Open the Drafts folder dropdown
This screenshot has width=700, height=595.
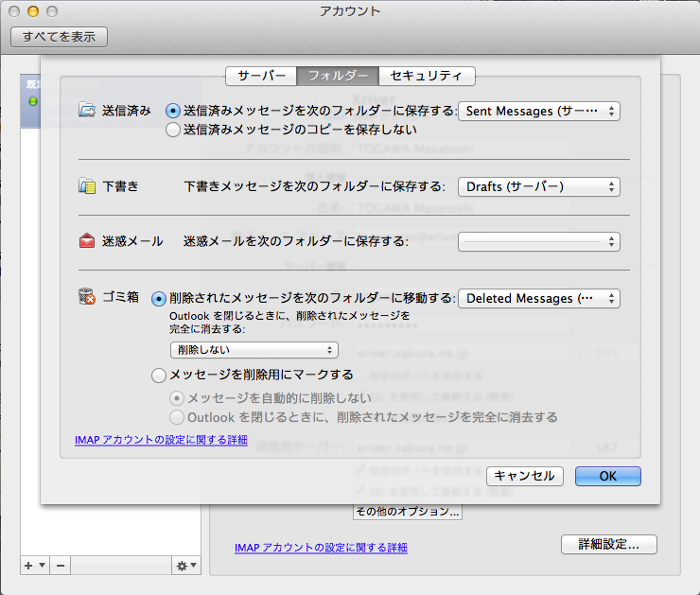[539, 186]
